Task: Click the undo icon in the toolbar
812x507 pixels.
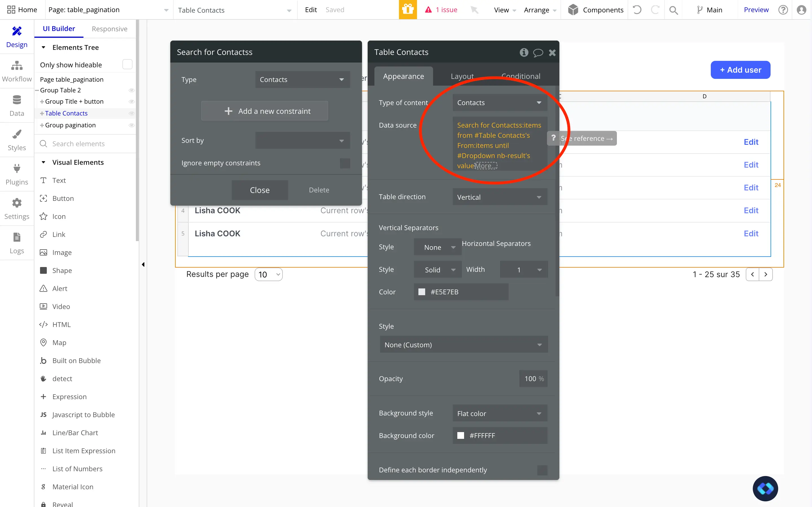Action: click(x=637, y=10)
